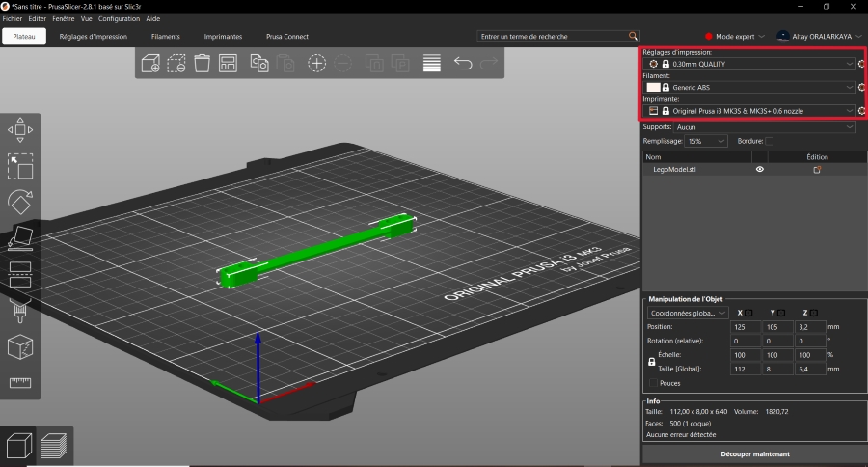Select the Seam painting cube tool
This screenshot has height=467, width=868.
pos(20,347)
